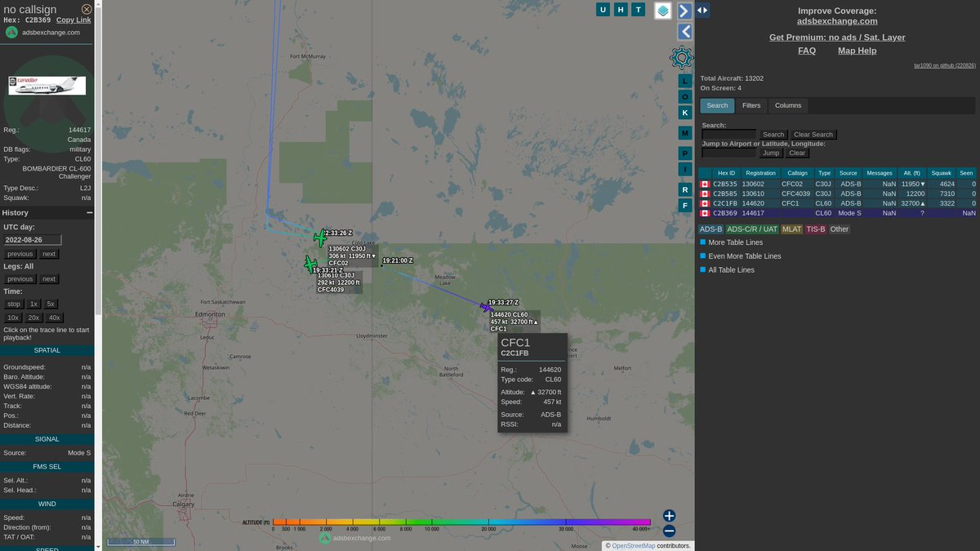The image size is (980, 551).
Task: Stop the trace playback
Action: [x=14, y=304]
